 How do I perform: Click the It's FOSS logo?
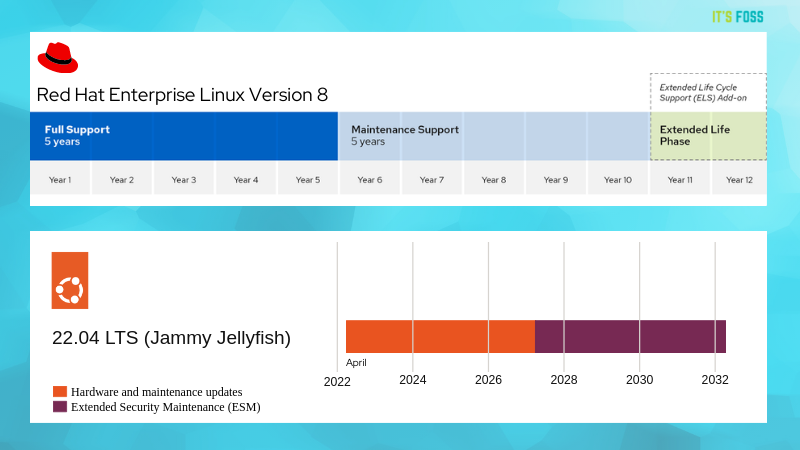738,17
